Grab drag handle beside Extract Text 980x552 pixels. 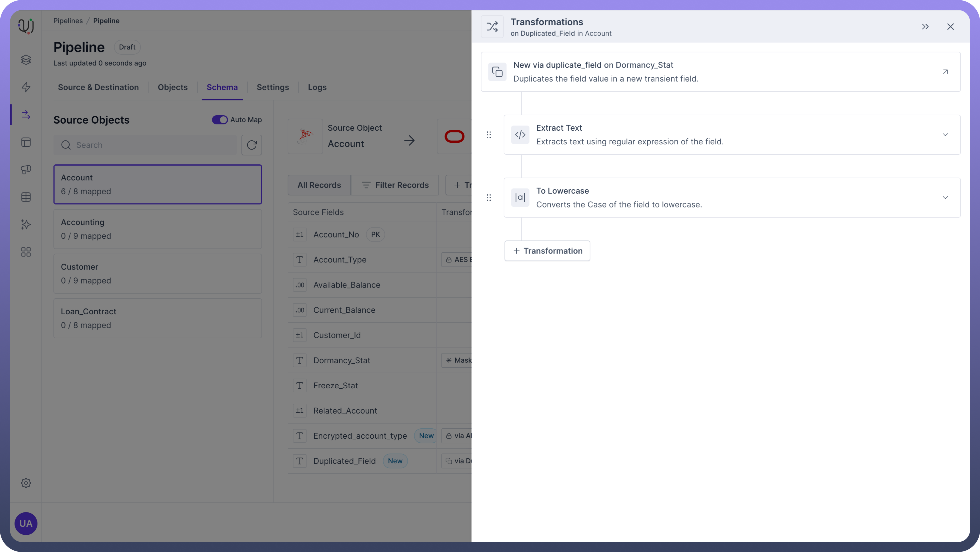(x=489, y=135)
